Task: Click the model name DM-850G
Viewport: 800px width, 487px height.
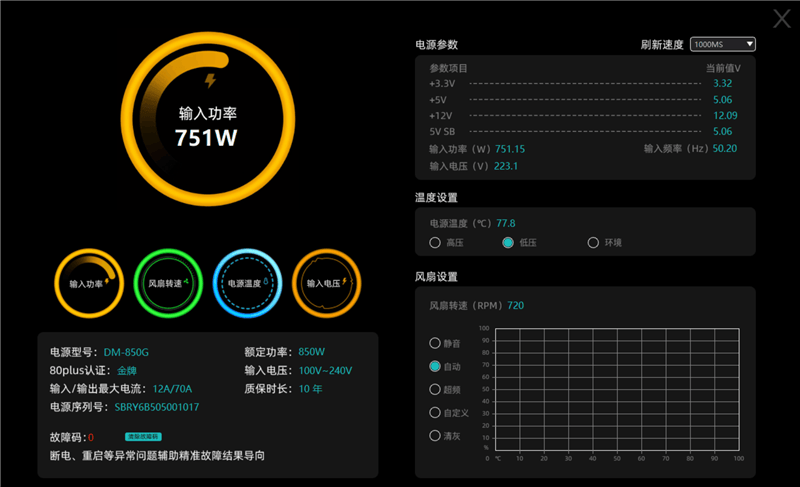Action: click(126, 352)
